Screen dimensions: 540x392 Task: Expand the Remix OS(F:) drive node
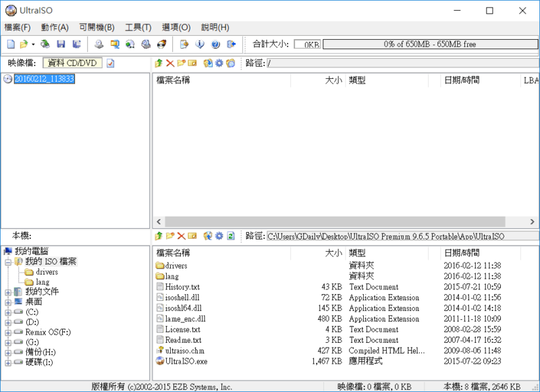click(x=8, y=333)
